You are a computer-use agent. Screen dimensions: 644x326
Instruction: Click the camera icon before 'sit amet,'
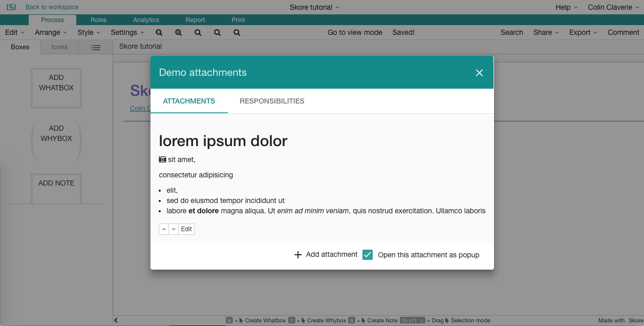pyautogui.click(x=163, y=159)
